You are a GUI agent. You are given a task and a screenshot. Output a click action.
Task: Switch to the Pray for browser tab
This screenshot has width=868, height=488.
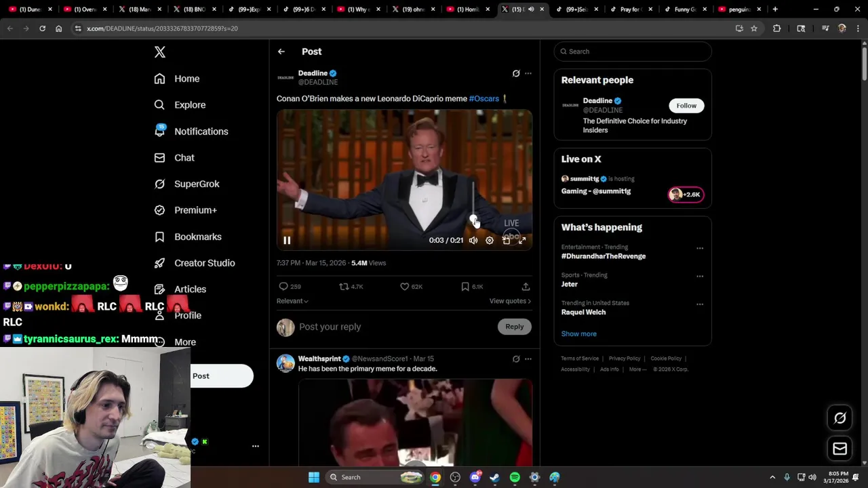point(630,9)
